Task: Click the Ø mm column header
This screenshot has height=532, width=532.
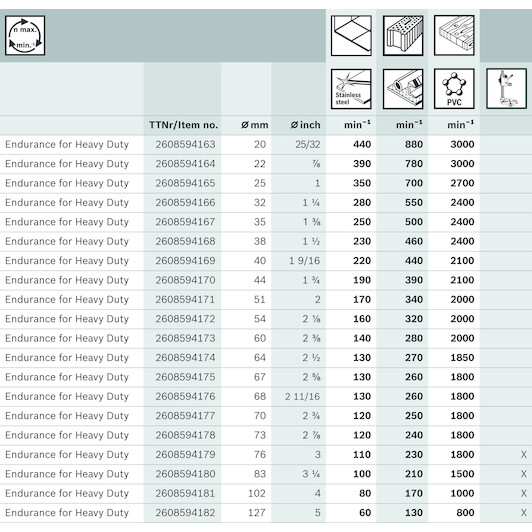Action: point(254,125)
